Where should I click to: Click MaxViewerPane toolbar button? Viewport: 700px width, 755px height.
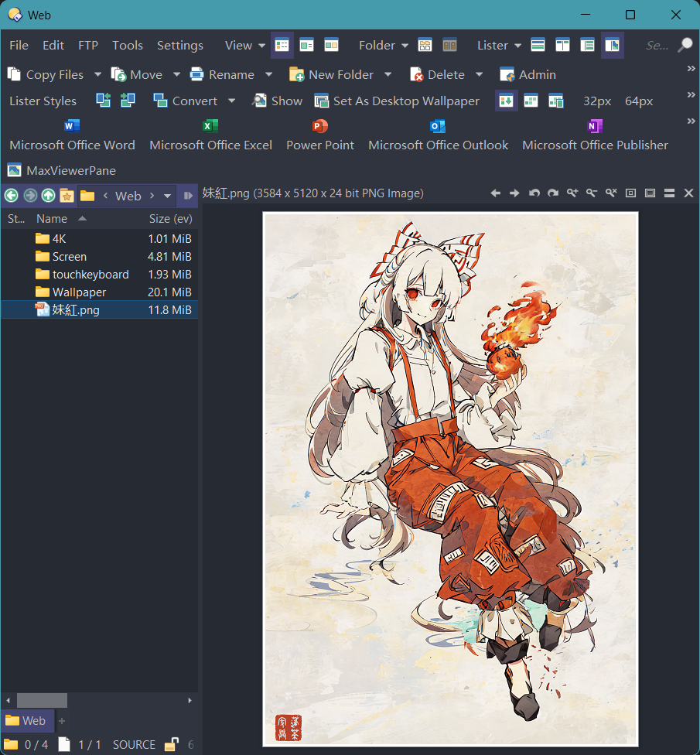62,170
